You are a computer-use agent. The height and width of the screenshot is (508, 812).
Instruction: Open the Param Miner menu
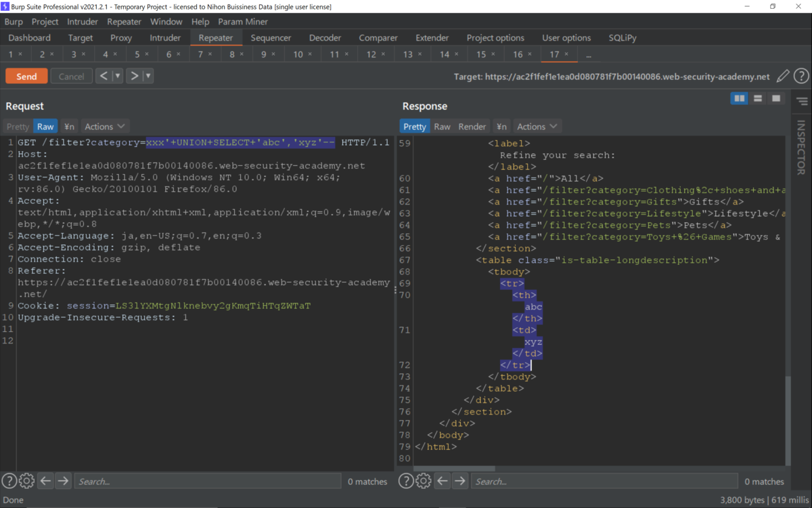pyautogui.click(x=244, y=22)
